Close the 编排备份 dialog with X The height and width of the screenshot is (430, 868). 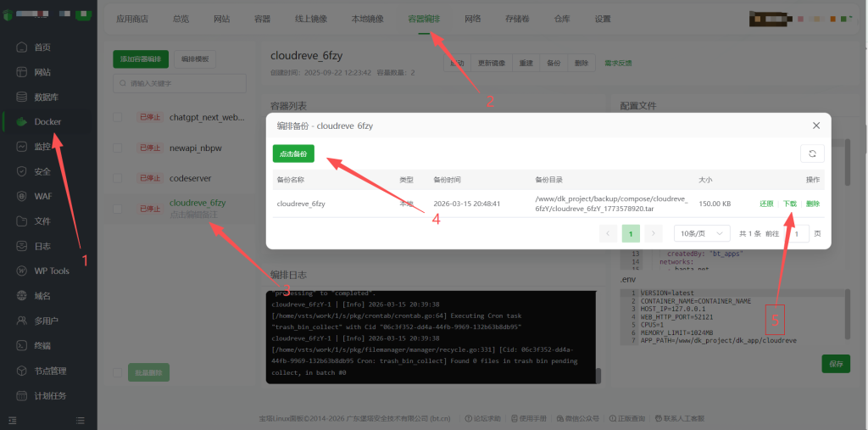[x=816, y=126]
